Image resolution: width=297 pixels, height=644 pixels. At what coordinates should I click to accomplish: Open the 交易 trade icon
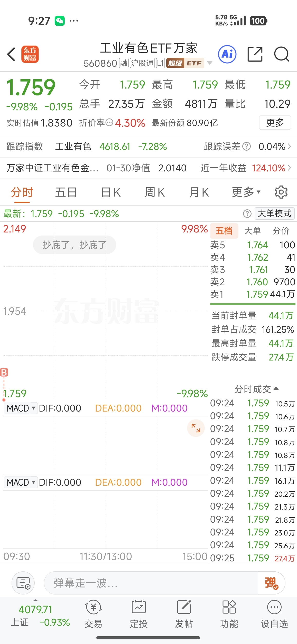tap(93, 614)
